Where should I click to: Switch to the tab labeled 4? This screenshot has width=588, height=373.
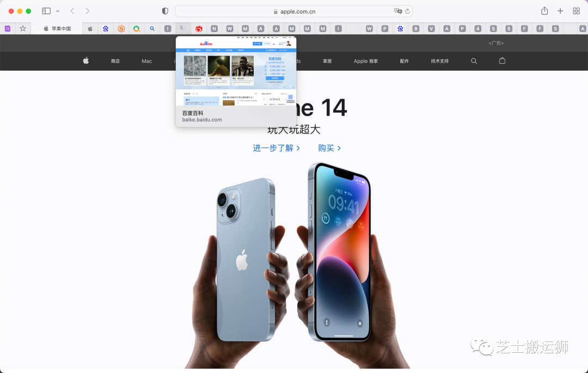(x=478, y=28)
